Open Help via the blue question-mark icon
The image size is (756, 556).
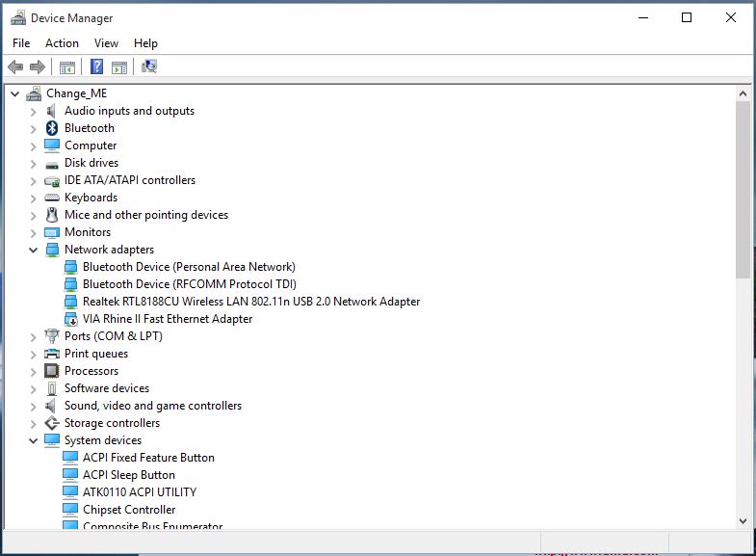click(x=97, y=66)
